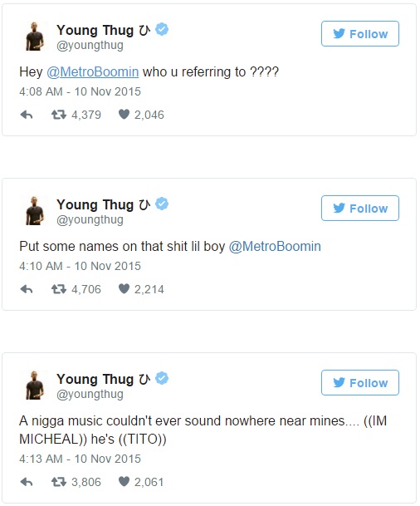
Task: Open the 4:08 AM - 10 Nov 2015 timestamp
Action: pos(80,91)
